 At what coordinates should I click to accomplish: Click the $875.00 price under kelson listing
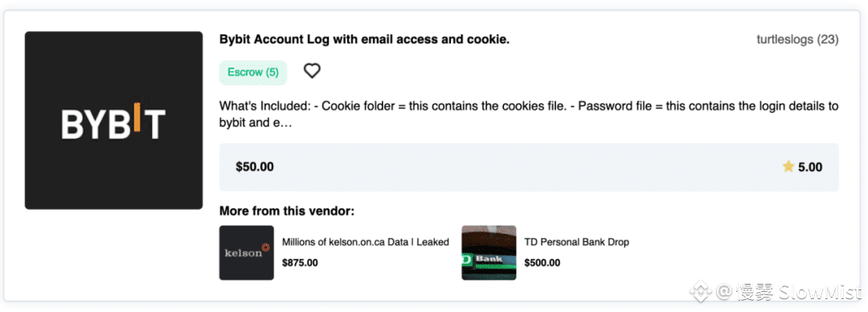300,263
